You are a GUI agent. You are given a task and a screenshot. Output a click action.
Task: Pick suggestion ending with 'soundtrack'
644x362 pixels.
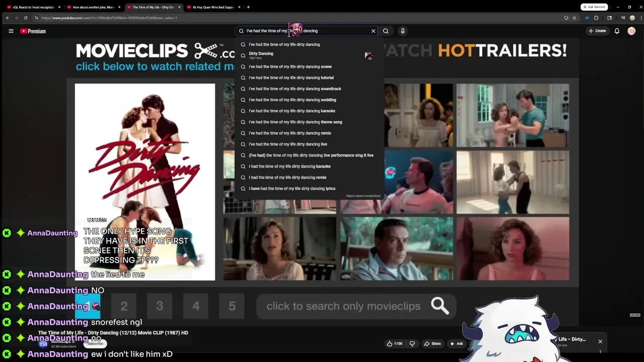point(309,88)
